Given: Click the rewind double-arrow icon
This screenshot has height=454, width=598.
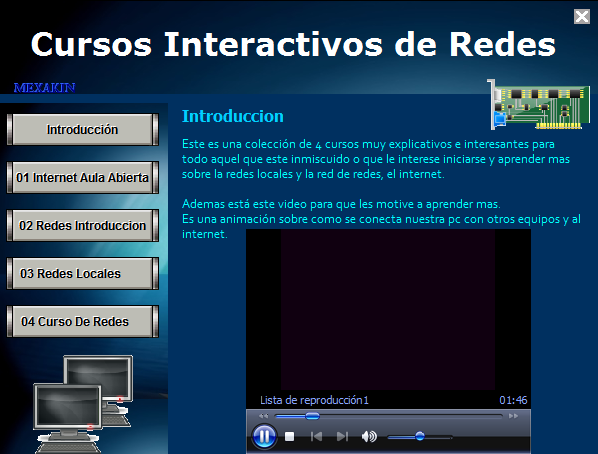Looking at the screenshot, I should tap(263, 416).
